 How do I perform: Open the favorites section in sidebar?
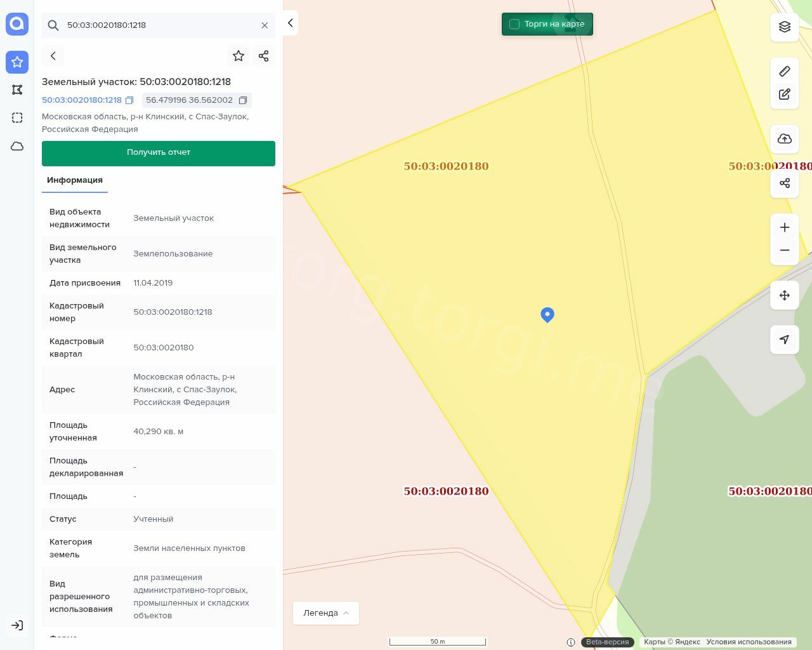point(17,62)
